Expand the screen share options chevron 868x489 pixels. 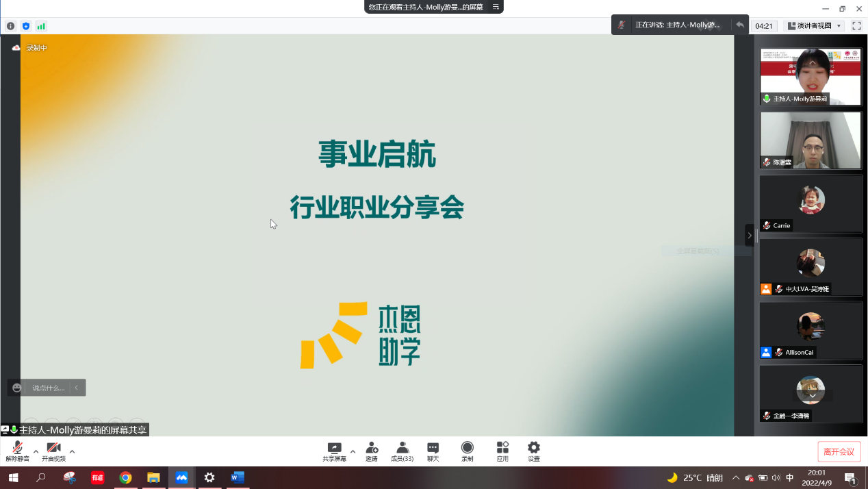353,453
